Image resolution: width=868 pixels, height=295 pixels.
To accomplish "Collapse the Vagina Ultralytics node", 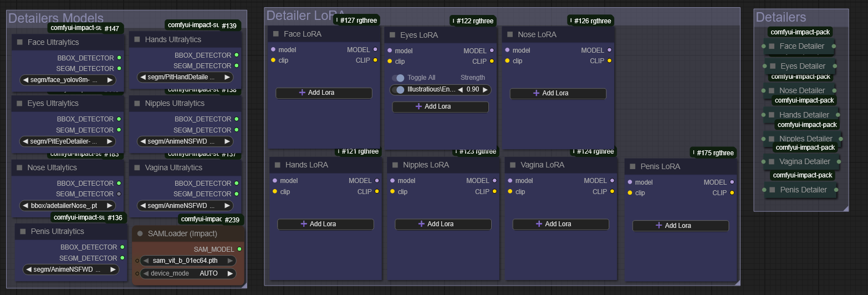I will tap(137, 167).
